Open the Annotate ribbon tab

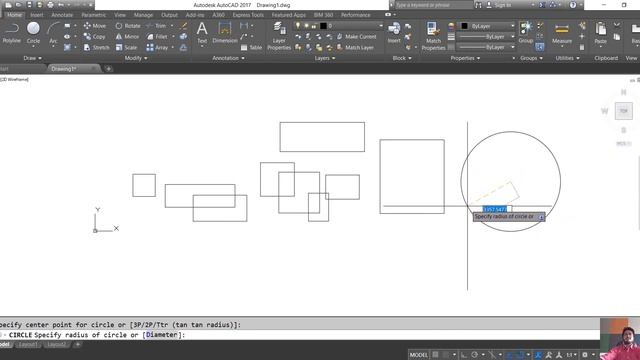coord(62,15)
